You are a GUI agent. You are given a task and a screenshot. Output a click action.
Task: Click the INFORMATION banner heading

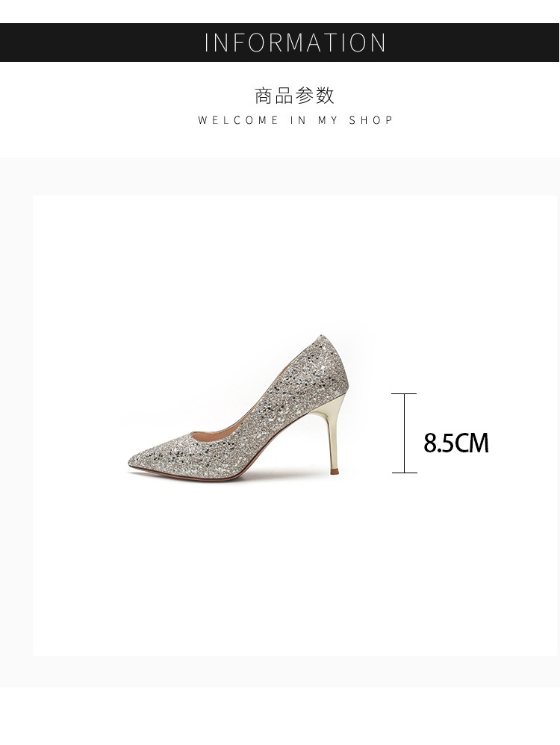295,43
